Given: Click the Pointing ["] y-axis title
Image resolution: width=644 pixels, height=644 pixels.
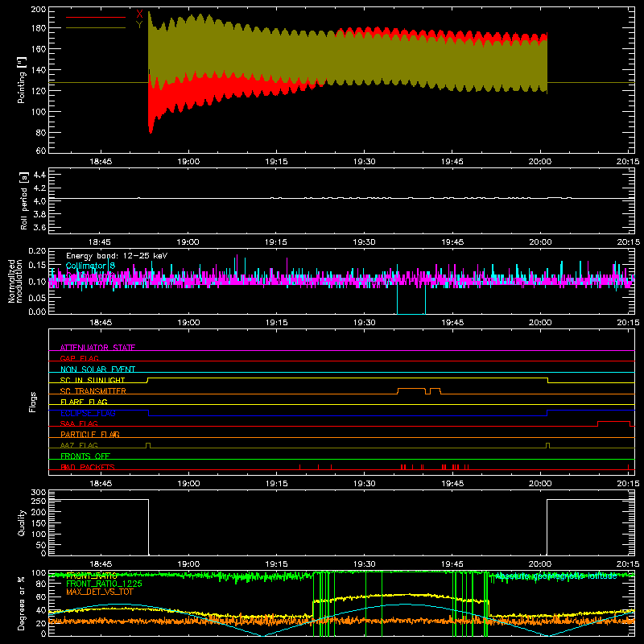Looking at the screenshot, I should click(x=22, y=80).
